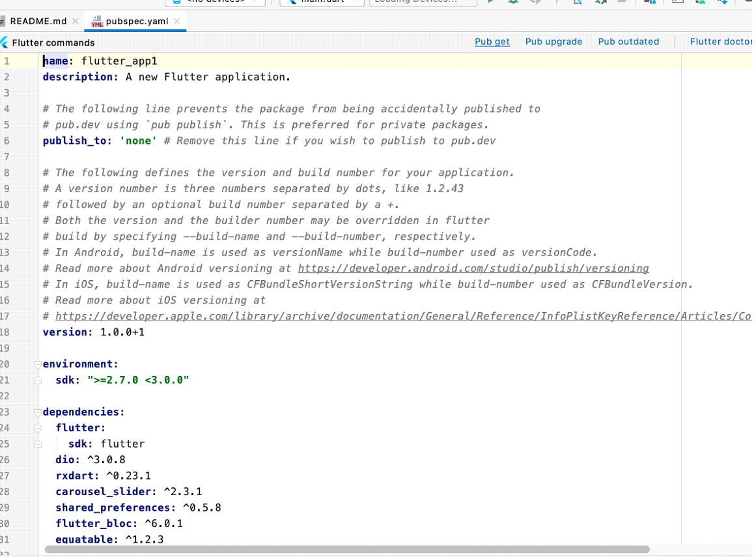Open the main.dart run configuration dropdown
This screenshot has width=756, height=557.
tap(322, 1)
